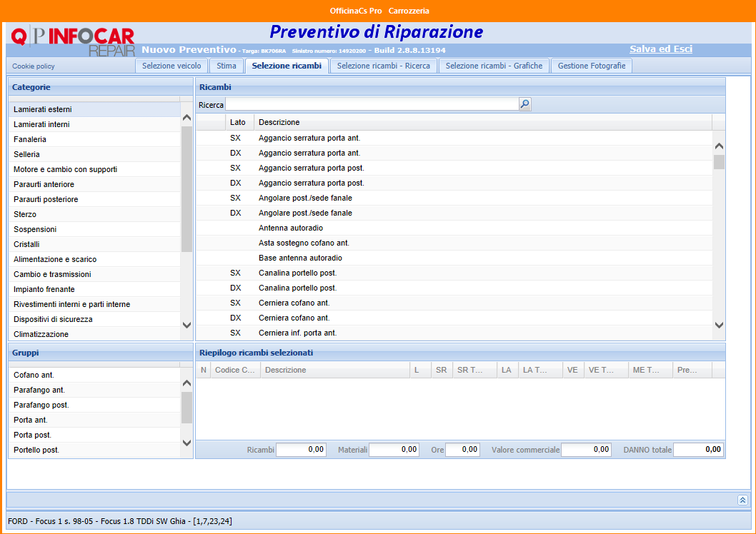Select Motore e cambio con supporti
756x534 pixels.
(x=94, y=169)
